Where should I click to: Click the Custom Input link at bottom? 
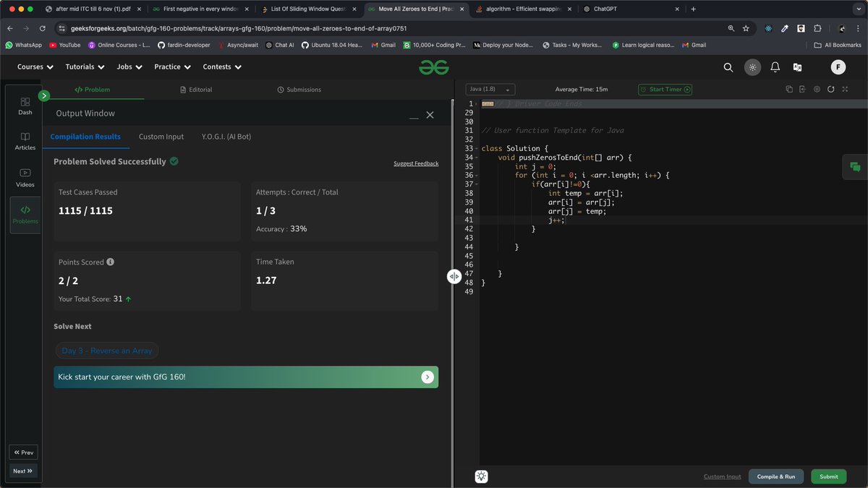point(723,476)
